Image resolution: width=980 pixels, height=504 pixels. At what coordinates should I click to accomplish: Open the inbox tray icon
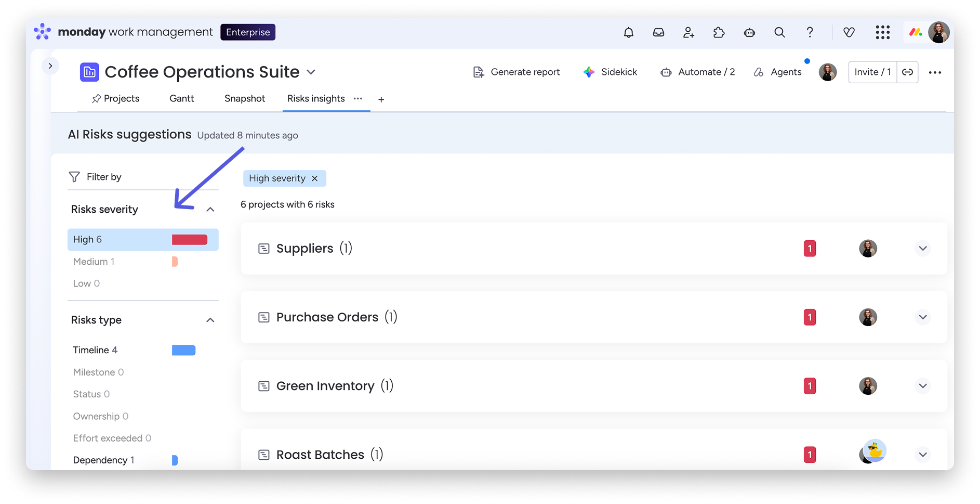pos(658,32)
